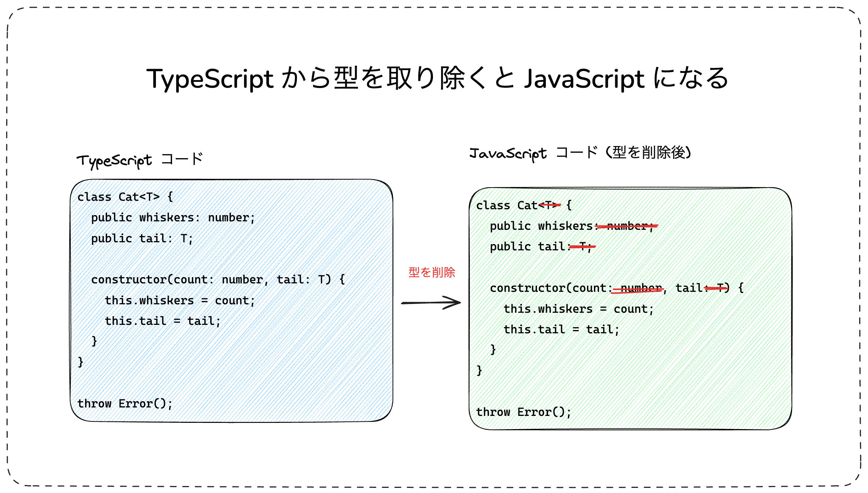The height and width of the screenshot is (493, 868).
Task: Click the constructor line in the blue box
Action: (218, 280)
